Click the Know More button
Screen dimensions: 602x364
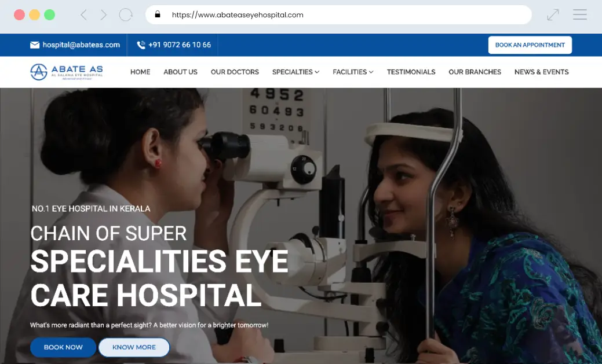point(134,347)
